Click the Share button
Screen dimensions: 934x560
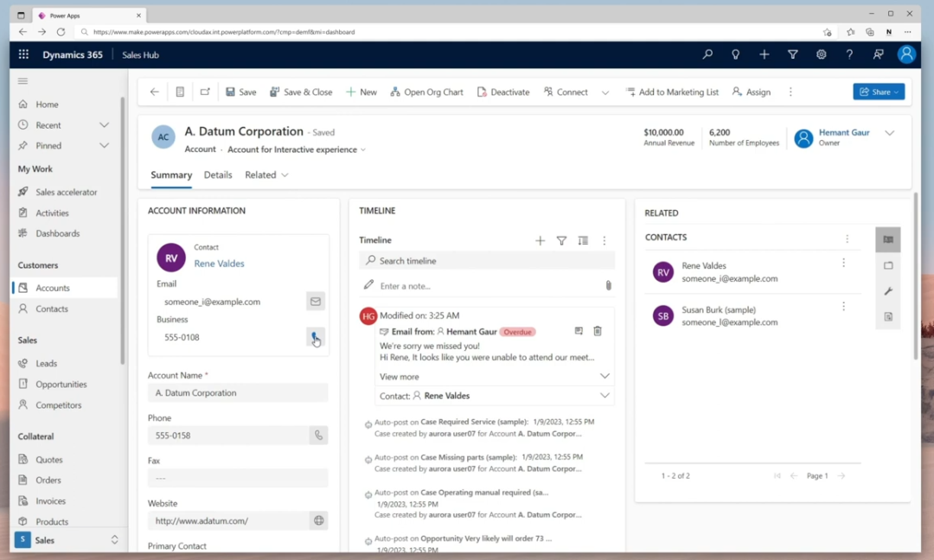click(x=879, y=92)
